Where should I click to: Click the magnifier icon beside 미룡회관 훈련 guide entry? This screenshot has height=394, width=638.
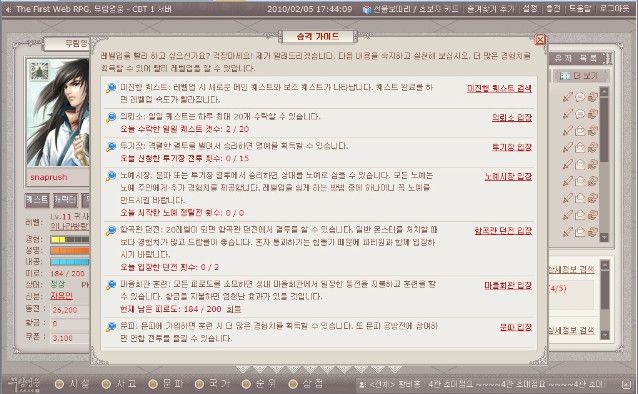coord(111,285)
